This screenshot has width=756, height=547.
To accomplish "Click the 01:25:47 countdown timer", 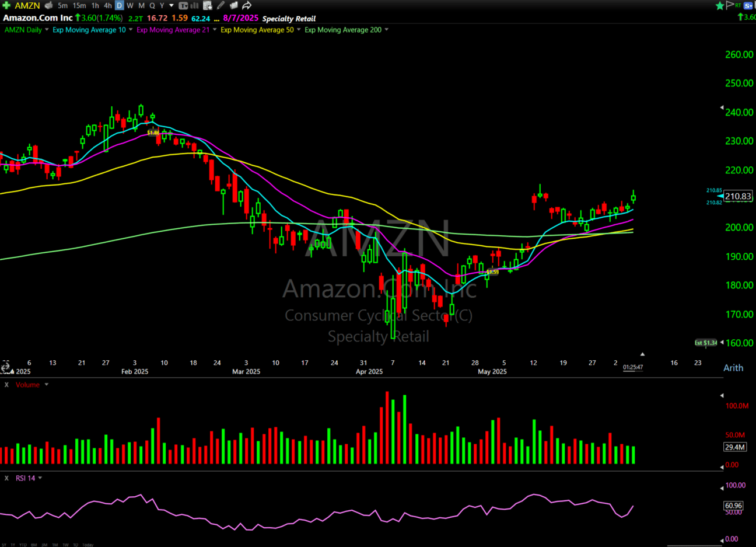I will [633, 367].
